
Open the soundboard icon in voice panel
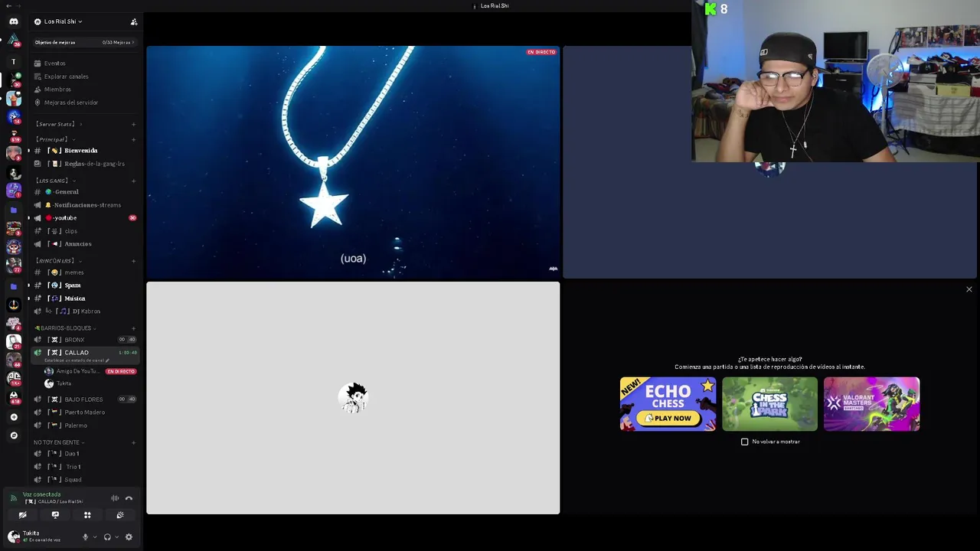click(119, 515)
